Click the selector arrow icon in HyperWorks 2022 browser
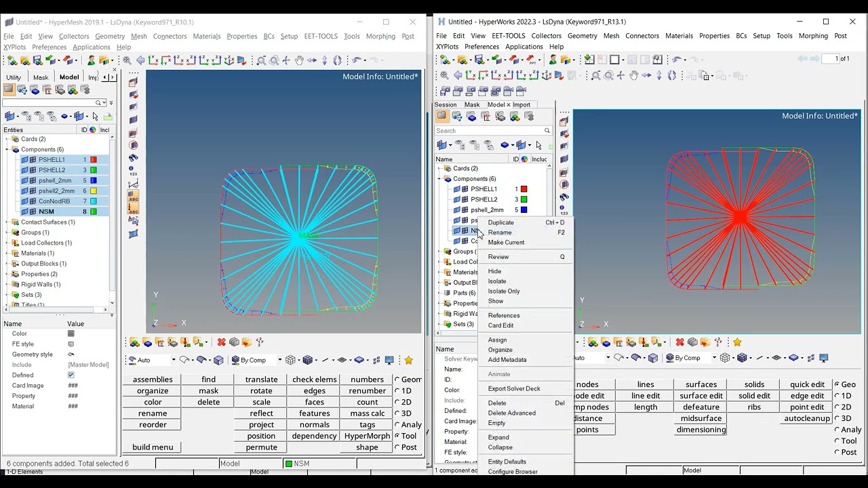The image size is (868, 488). coord(539,145)
